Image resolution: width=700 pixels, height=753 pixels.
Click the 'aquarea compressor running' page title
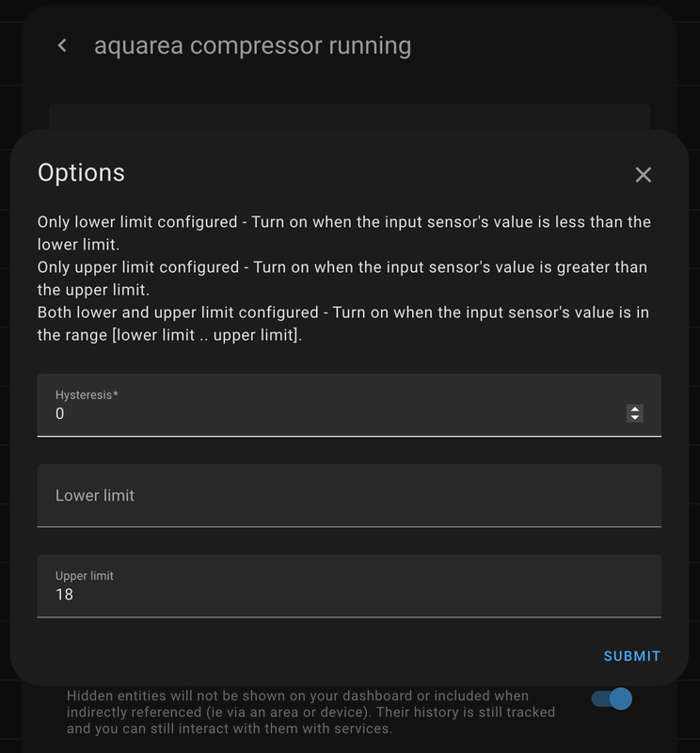(x=252, y=45)
